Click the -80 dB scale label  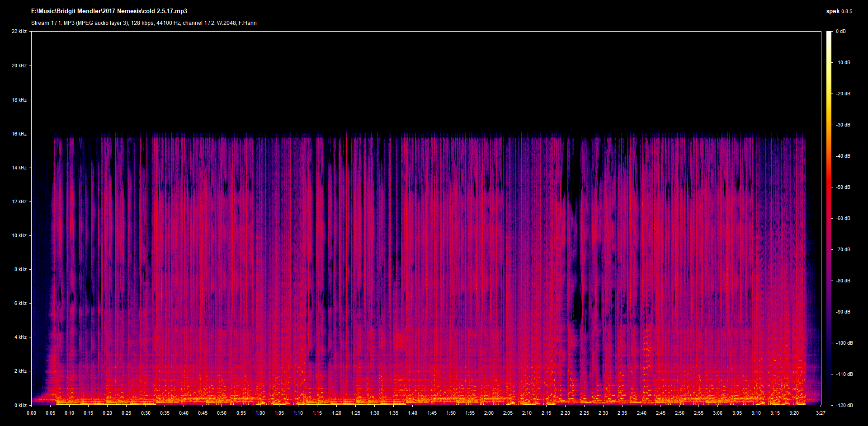click(x=842, y=281)
